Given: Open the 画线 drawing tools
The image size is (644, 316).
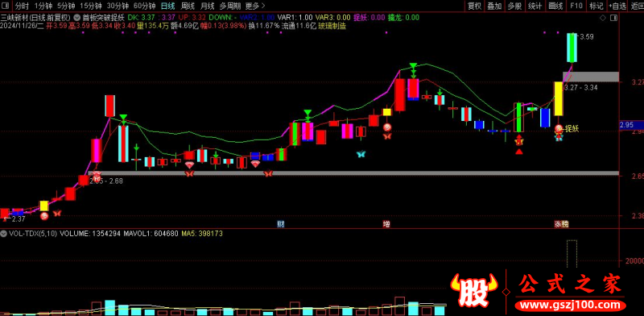Looking at the screenshot, I should click(555, 6).
